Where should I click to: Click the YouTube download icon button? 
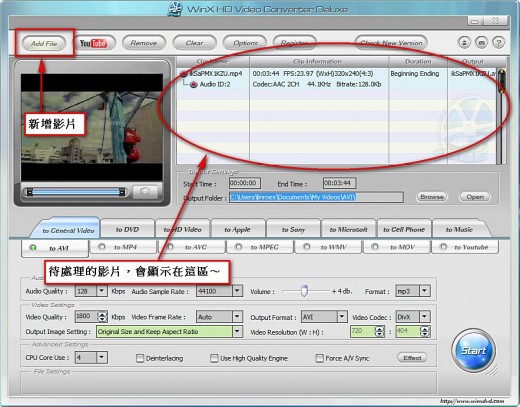(94, 43)
